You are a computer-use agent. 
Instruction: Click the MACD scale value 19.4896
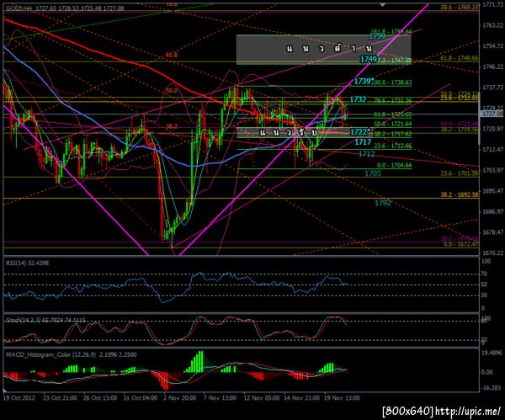click(x=492, y=353)
